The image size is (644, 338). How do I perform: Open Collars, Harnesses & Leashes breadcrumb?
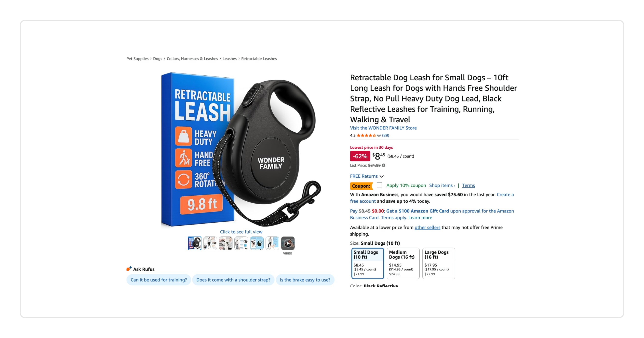pyautogui.click(x=192, y=58)
